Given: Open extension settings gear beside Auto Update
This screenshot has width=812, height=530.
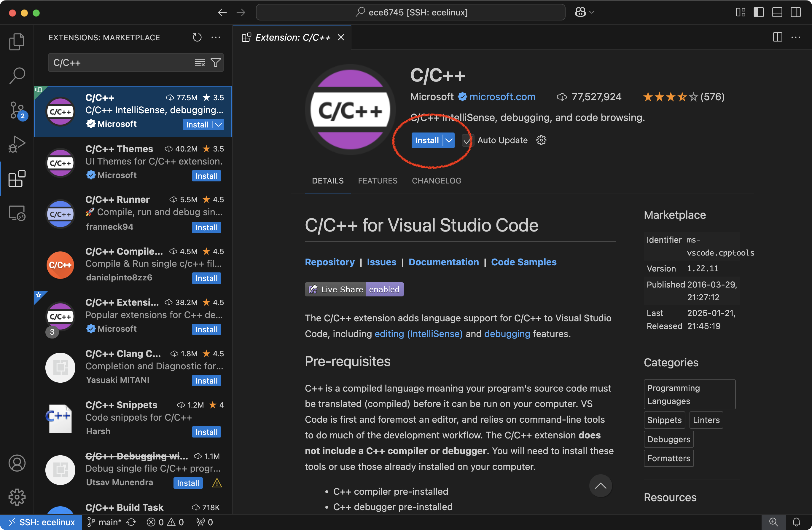Looking at the screenshot, I should (541, 140).
